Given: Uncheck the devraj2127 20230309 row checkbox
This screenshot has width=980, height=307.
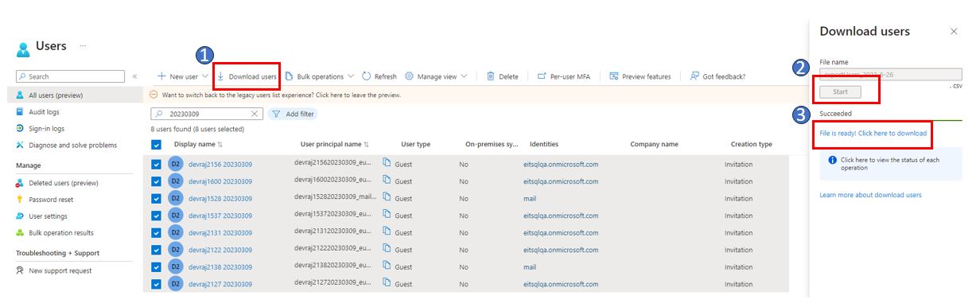Looking at the screenshot, I should [156, 284].
